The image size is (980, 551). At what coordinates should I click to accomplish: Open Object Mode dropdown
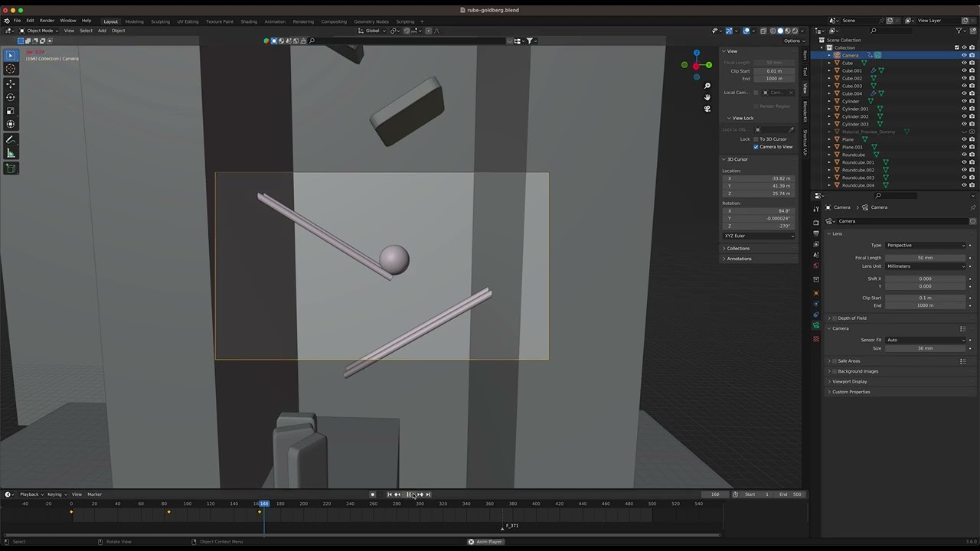[38, 31]
